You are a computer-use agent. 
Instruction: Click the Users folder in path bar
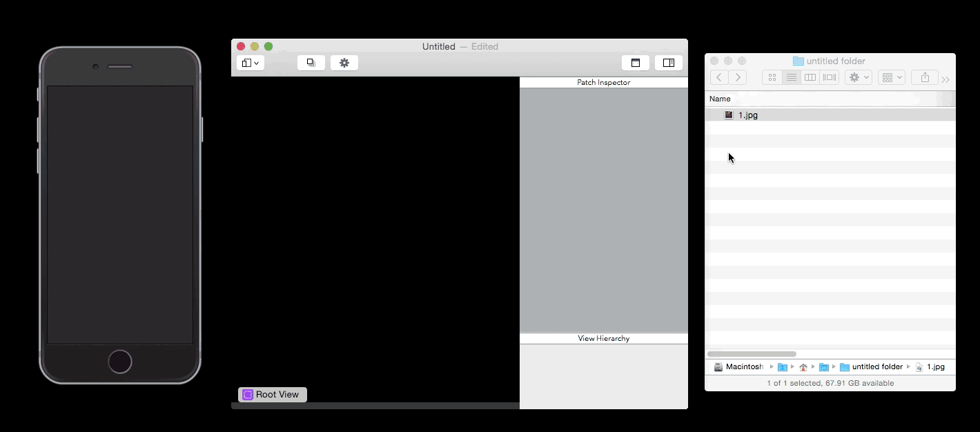[783, 367]
